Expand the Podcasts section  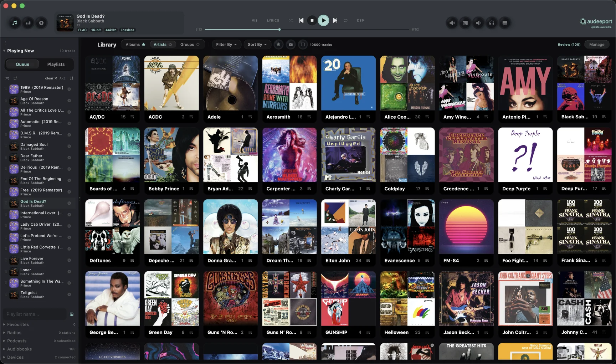click(x=4, y=341)
